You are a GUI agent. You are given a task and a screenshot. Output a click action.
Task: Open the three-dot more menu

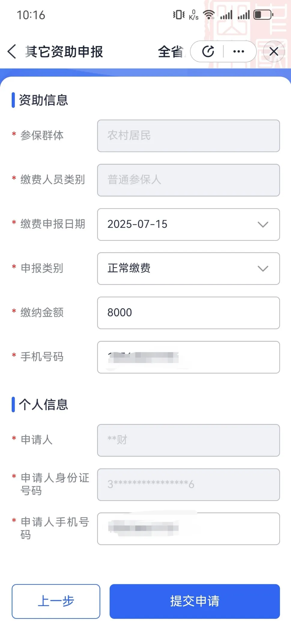pyautogui.click(x=239, y=51)
